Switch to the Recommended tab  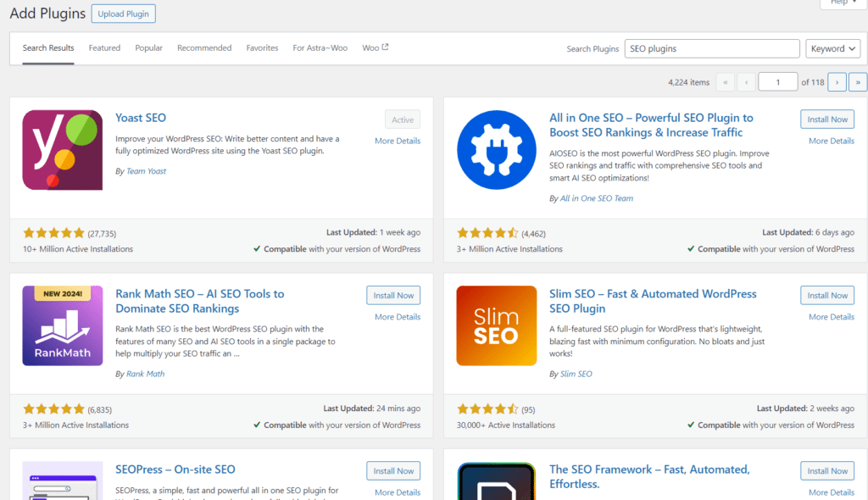[204, 48]
